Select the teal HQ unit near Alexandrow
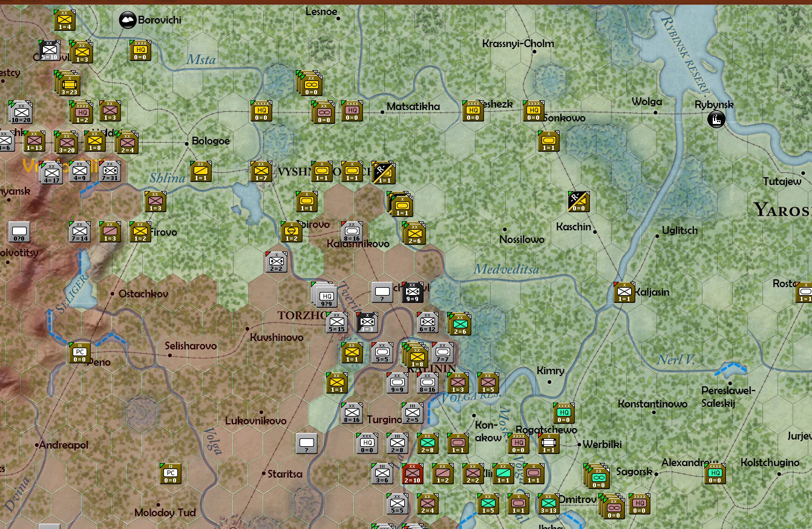This screenshot has height=529, width=812. click(x=715, y=474)
